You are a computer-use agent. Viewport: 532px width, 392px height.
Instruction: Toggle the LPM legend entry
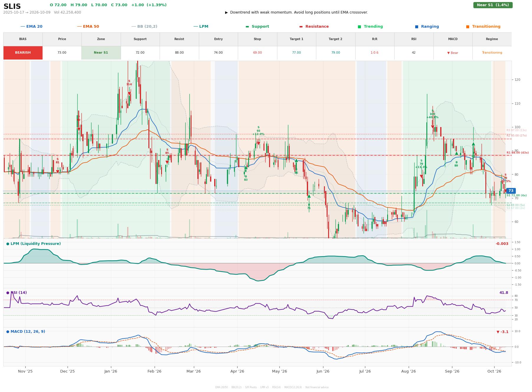pos(201,27)
